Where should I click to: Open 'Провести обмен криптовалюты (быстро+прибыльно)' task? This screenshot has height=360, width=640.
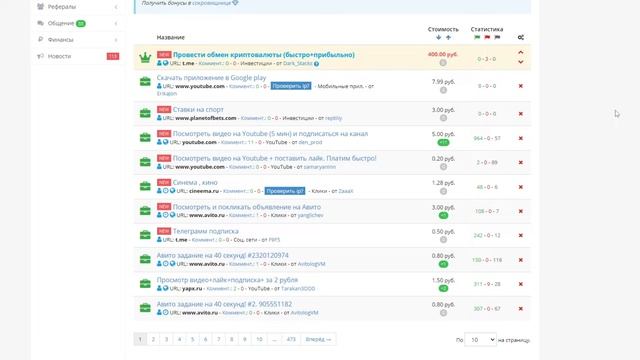point(264,54)
